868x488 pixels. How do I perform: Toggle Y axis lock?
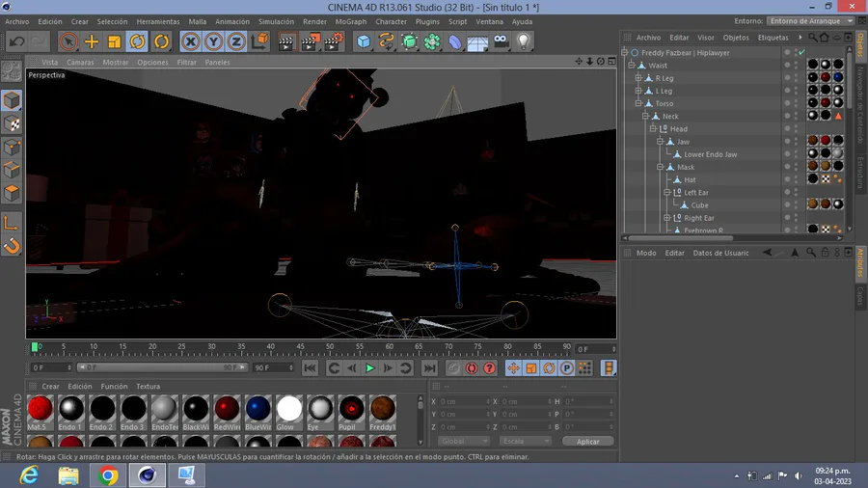[x=213, y=41]
